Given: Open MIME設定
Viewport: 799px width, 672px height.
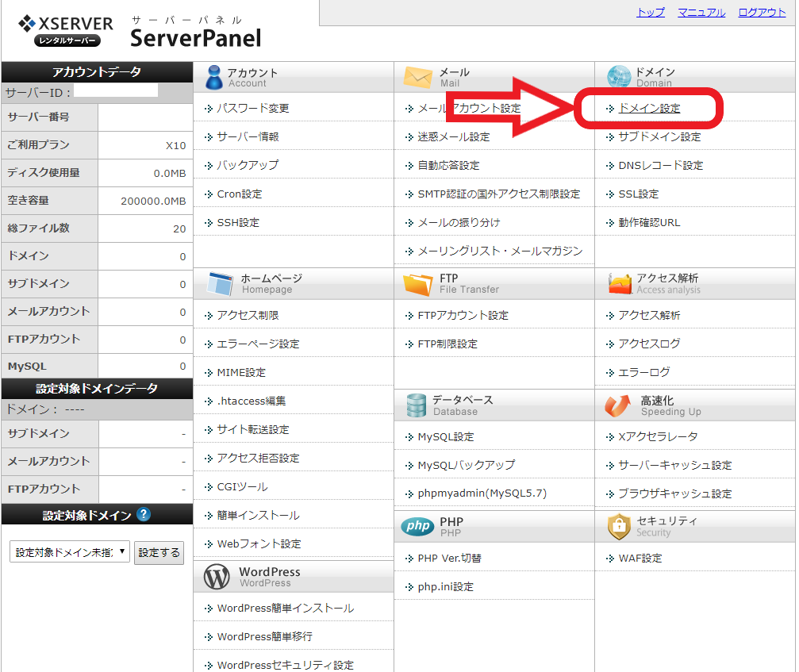Looking at the screenshot, I should point(241,372).
